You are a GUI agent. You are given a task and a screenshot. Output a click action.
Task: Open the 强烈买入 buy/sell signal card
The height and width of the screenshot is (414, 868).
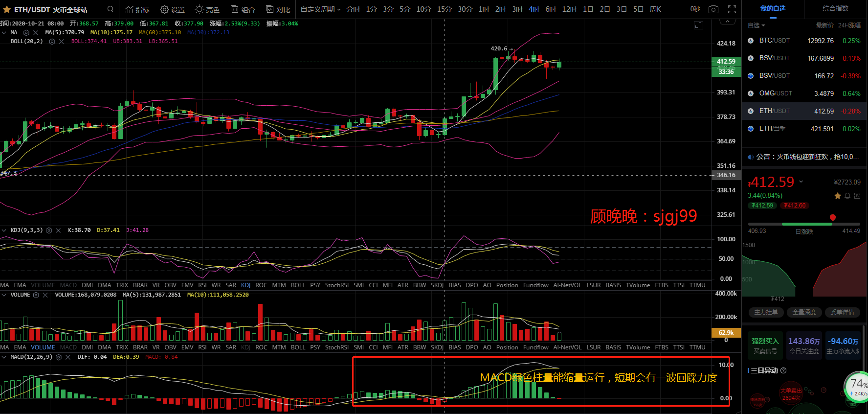pyautogui.click(x=765, y=345)
